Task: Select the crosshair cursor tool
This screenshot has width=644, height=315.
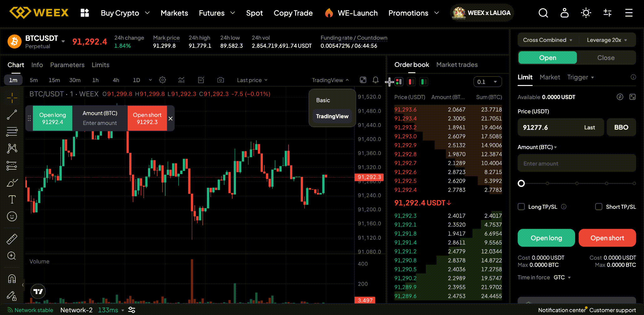Action: point(12,98)
